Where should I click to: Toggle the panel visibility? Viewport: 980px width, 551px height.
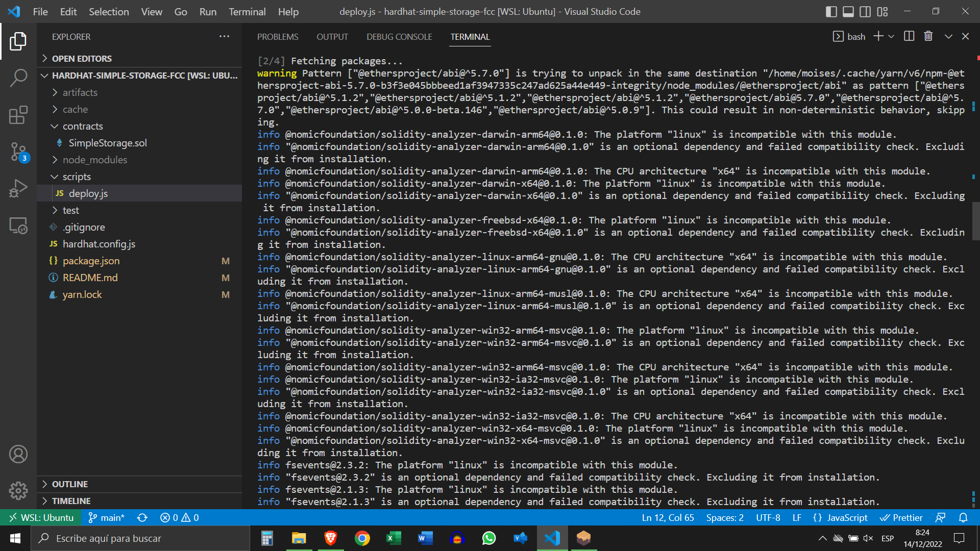tap(848, 11)
